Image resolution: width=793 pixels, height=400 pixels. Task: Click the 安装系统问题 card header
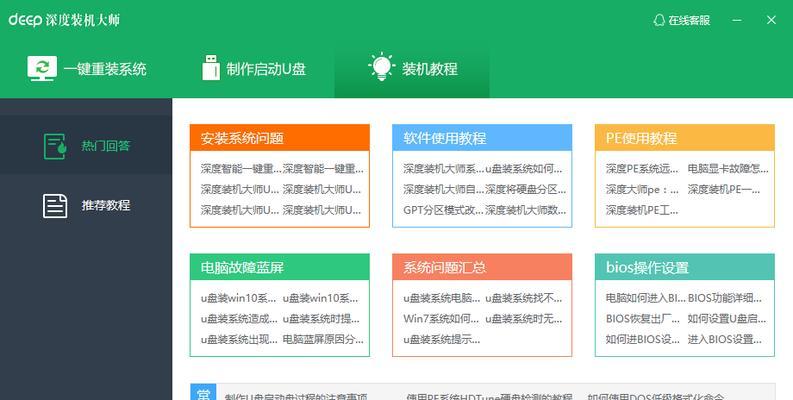point(280,138)
